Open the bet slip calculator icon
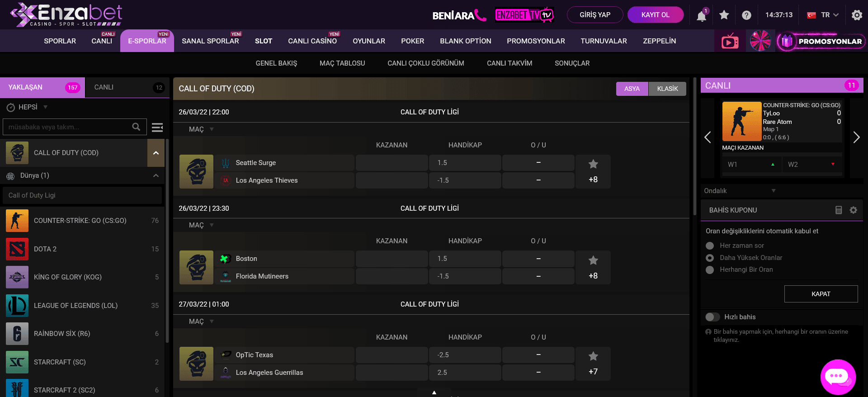The width and height of the screenshot is (868, 397). [x=839, y=210]
